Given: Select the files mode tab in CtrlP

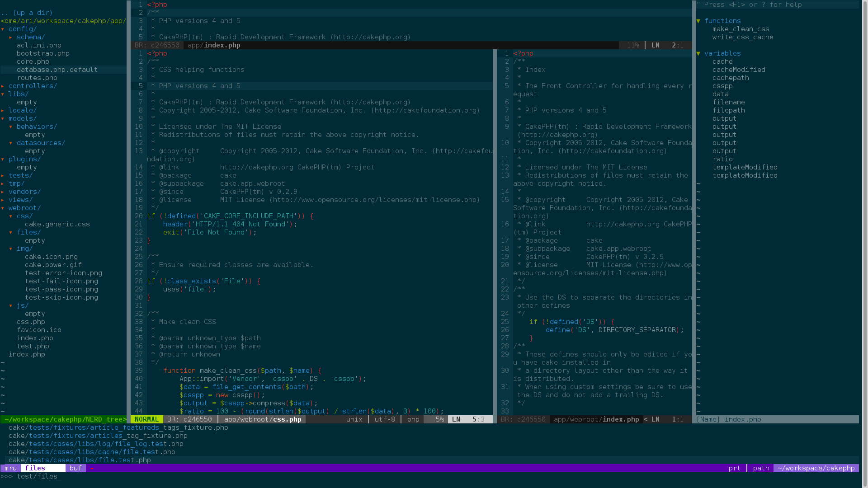Looking at the screenshot, I should (35, 468).
